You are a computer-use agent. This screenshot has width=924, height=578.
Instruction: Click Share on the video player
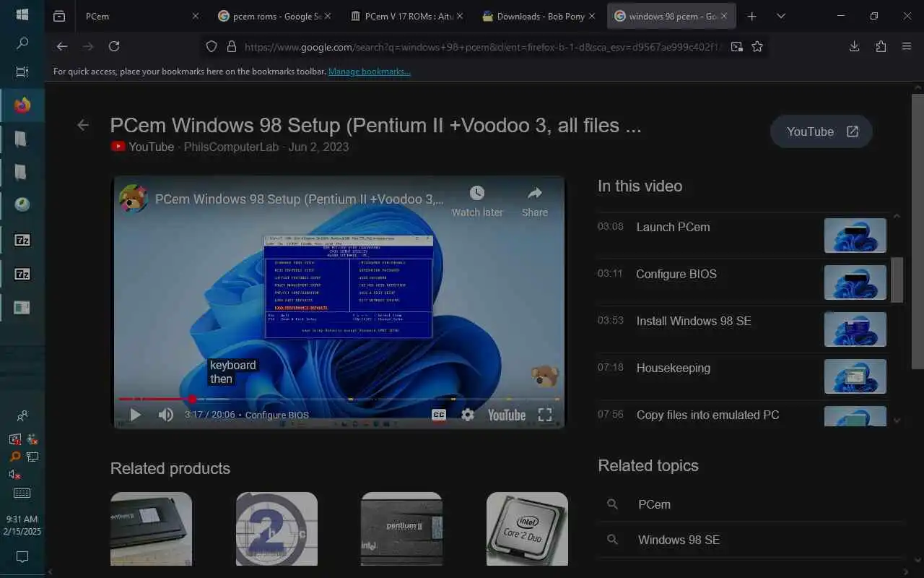[535, 202]
